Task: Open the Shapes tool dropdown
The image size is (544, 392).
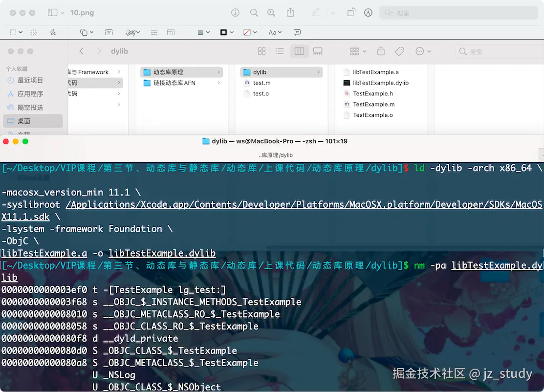Action: pos(87,32)
